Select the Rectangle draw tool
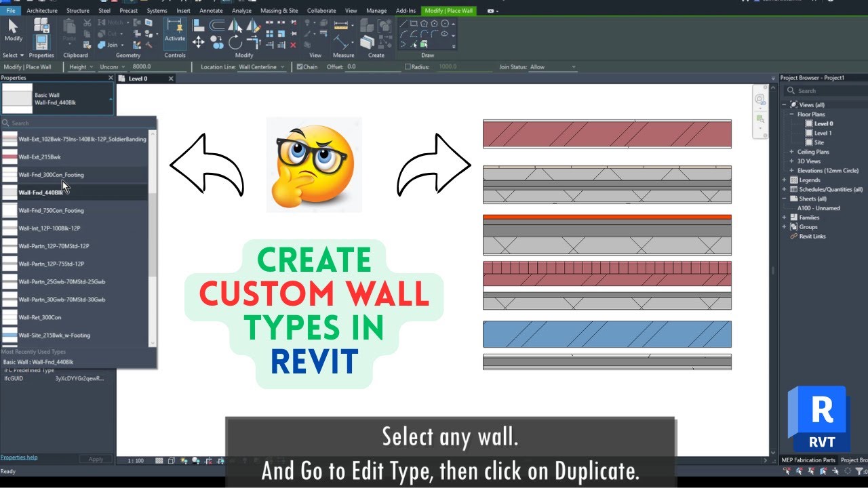The width and height of the screenshot is (868, 488). (x=414, y=23)
